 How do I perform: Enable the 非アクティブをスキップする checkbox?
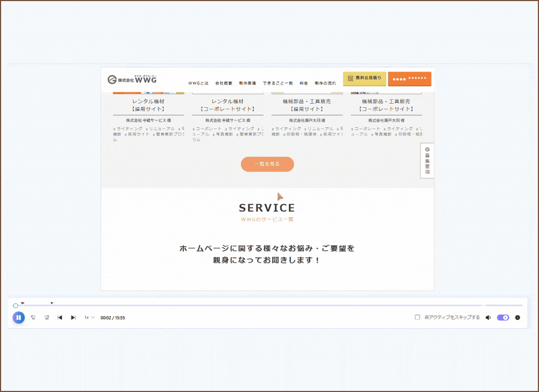(417, 317)
